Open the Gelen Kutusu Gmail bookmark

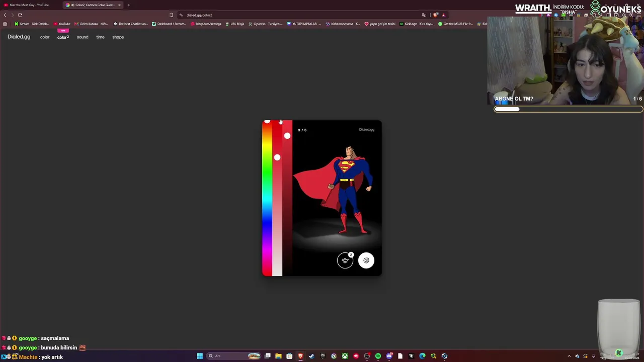tap(91, 24)
